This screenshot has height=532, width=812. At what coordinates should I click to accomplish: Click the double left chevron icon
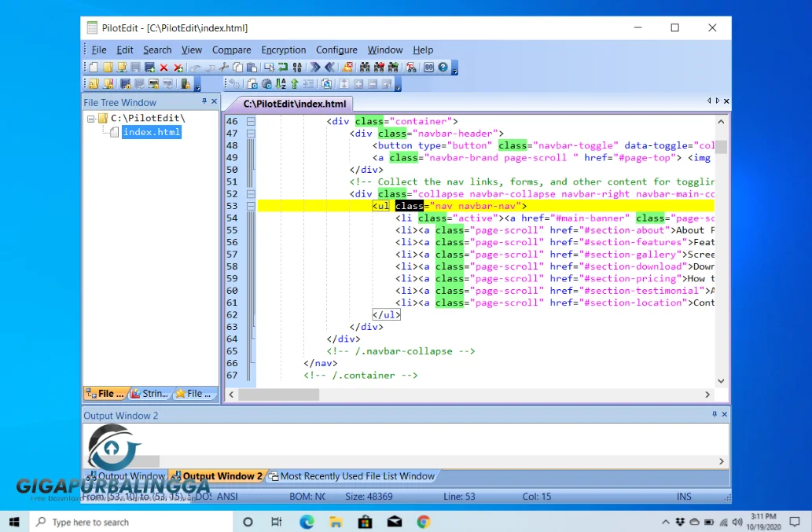[329, 68]
